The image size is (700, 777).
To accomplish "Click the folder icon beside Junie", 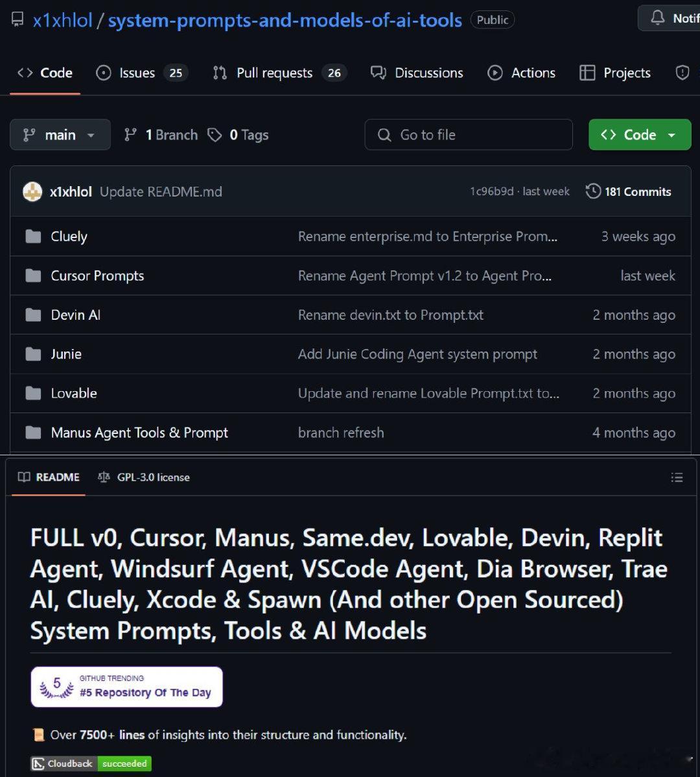I will point(33,354).
